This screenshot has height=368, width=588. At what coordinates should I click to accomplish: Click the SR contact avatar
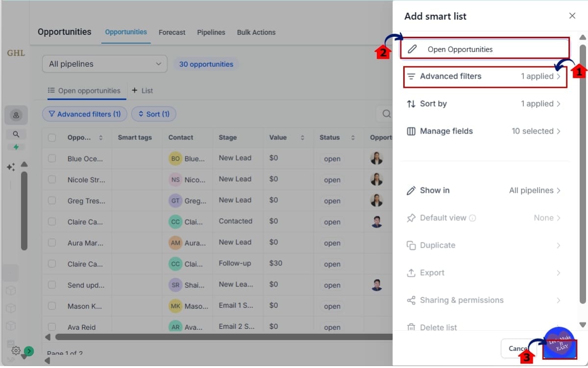(175, 285)
